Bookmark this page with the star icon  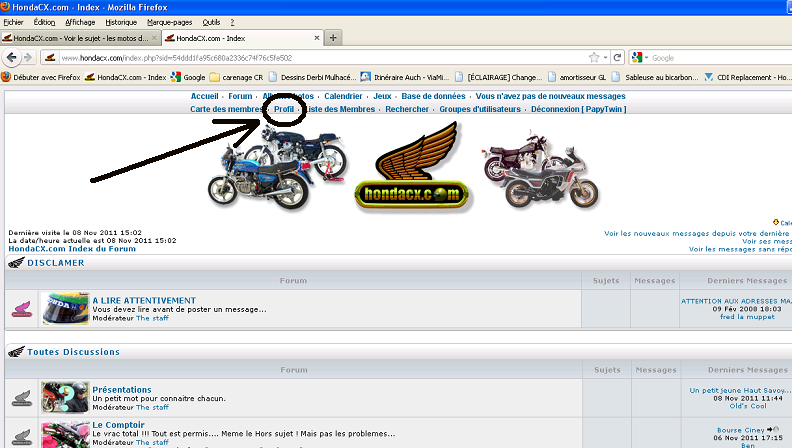click(594, 58)
